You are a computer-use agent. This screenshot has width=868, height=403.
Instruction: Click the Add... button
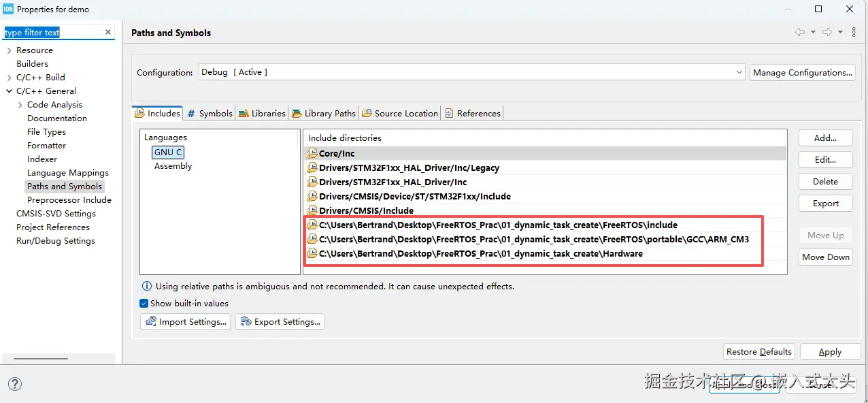coord(825,138)
